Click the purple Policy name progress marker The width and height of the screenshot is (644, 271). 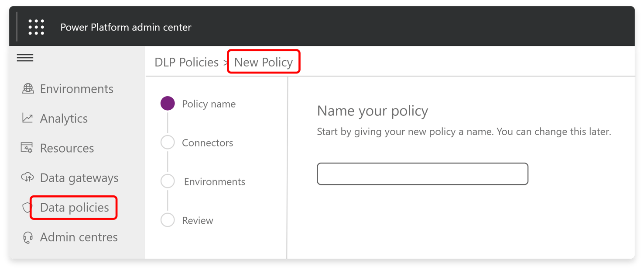168,104
